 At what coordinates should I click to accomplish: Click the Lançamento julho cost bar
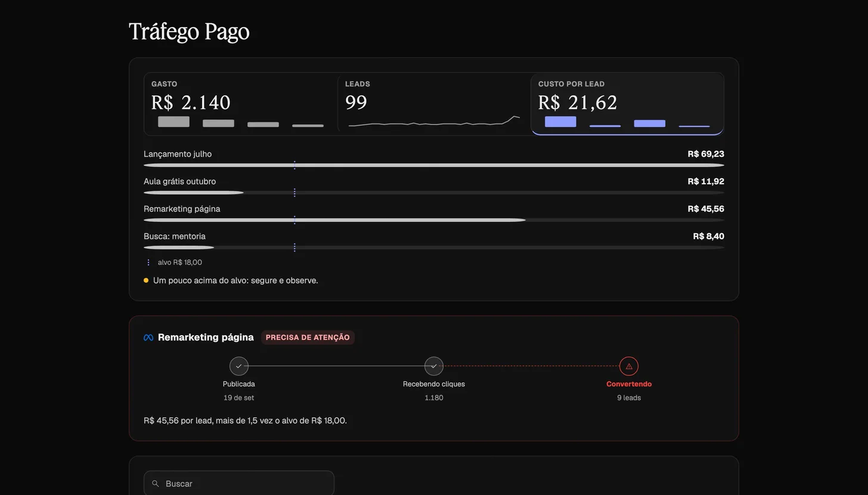point(434,165)
